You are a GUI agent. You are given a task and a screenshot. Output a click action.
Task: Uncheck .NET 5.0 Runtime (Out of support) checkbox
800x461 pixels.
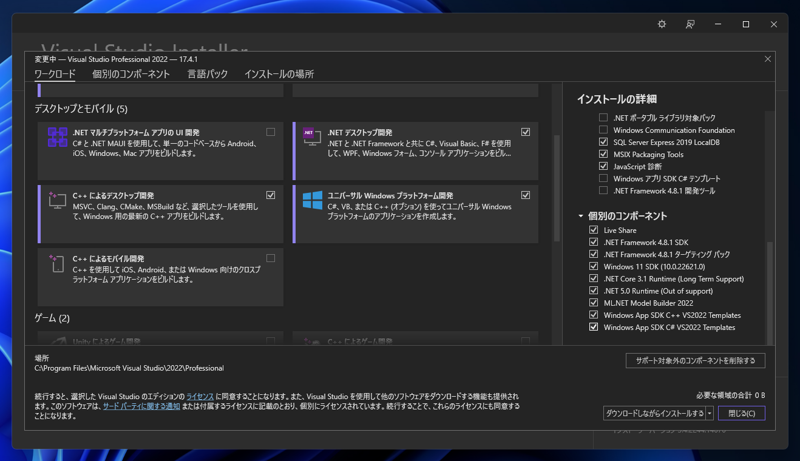click(593, 291)
